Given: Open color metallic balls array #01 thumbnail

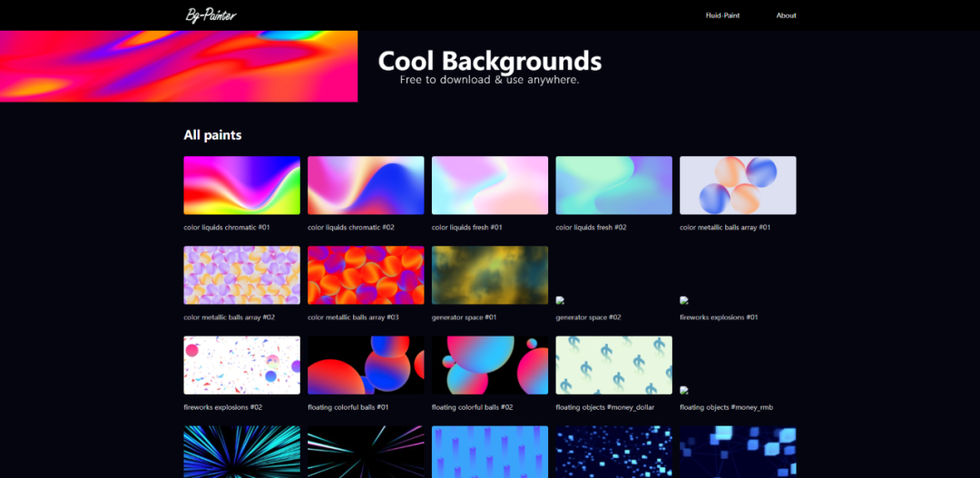Looking at the screenshot, I should (738, 186).
